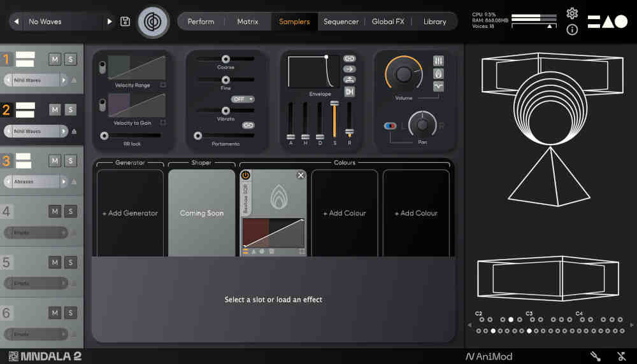
Task: Toggle the power button on the colour slot
Action: pos(245,175)
